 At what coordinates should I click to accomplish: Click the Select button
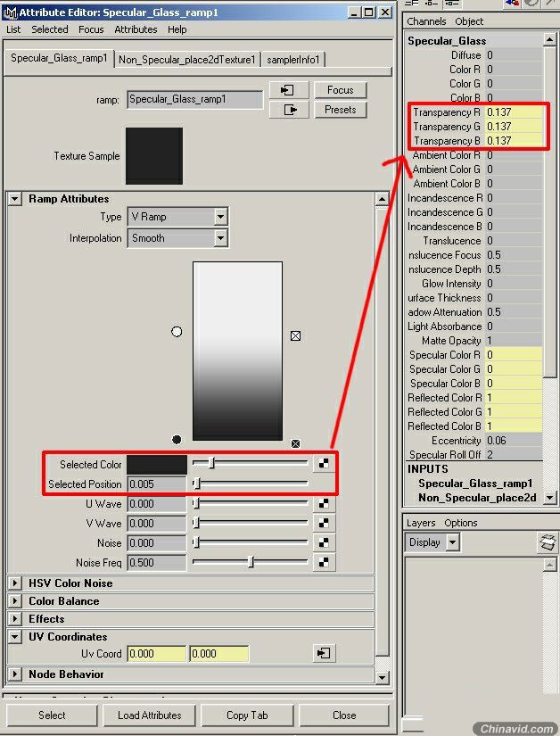[x=52, y=715]
